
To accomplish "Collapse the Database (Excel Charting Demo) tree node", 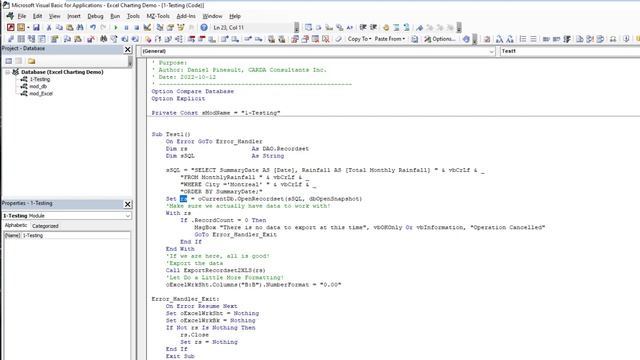I will (x=7, y=72).
